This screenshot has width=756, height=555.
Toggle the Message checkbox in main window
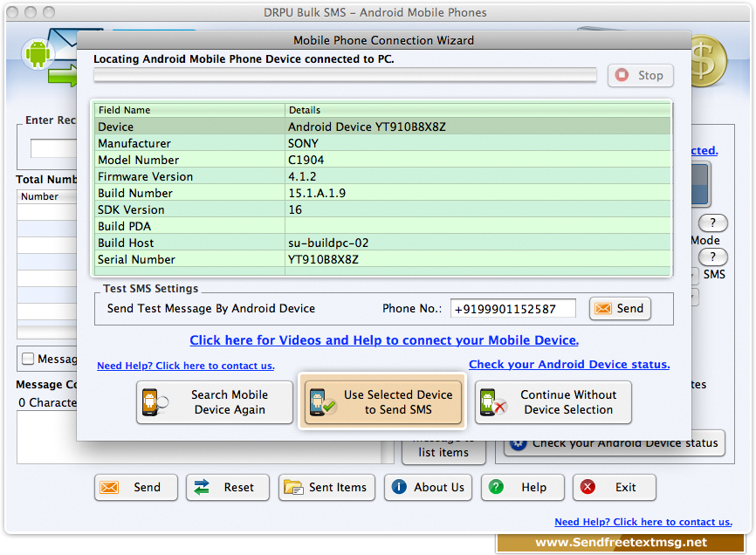click(x=28, y=359)
